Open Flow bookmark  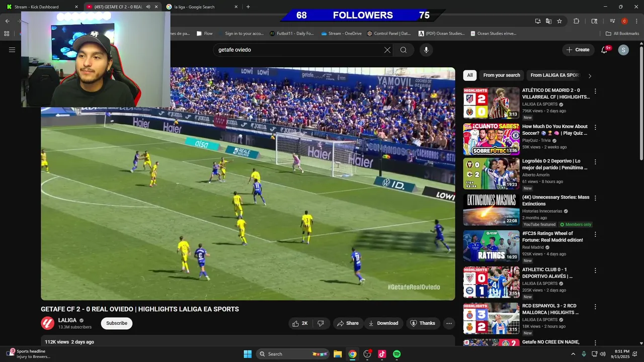click(x=205, y=34)
